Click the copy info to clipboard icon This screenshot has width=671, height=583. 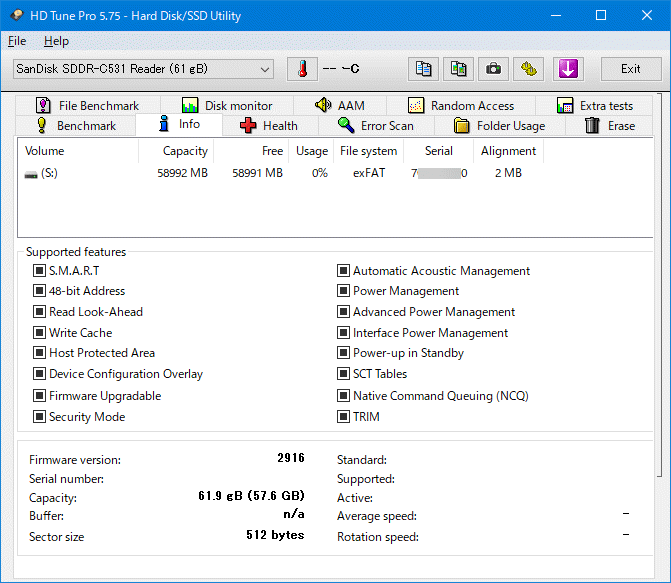[425, 69]
